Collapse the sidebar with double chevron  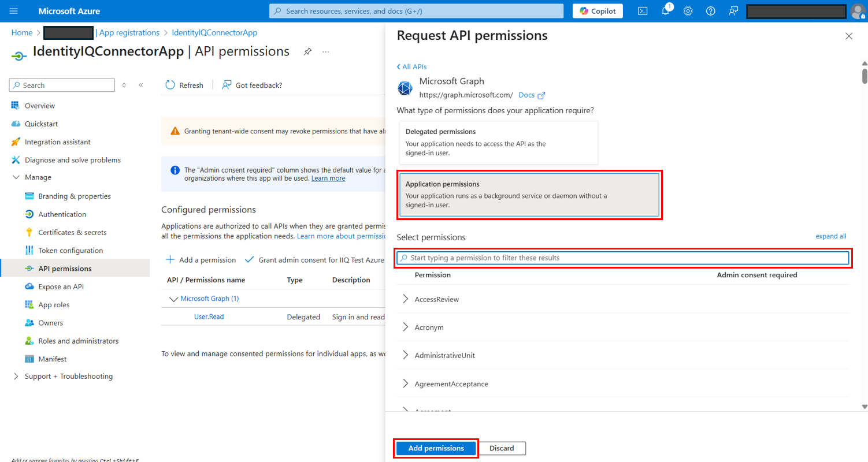(140, 85)
